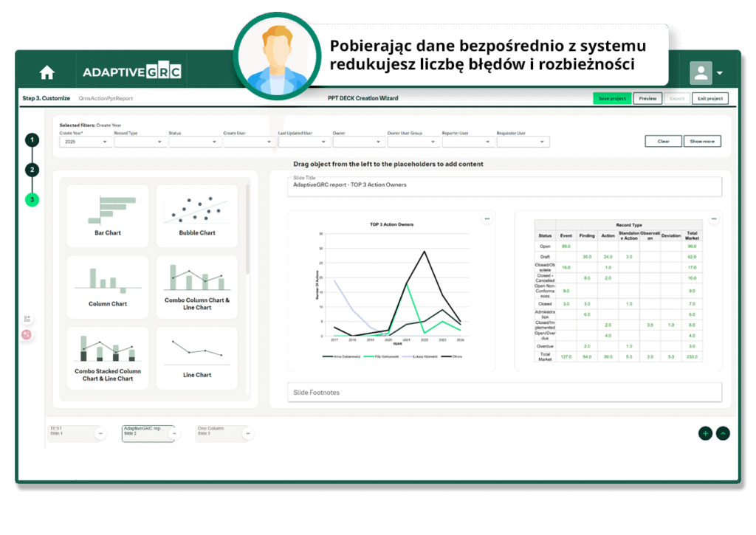Click the green add slide button
The height and width of the screenshot is (535, 756).
tap(705, 433)
